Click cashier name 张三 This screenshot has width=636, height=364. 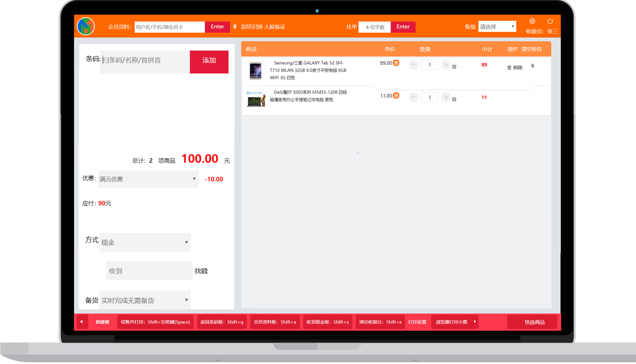[552, 31]
